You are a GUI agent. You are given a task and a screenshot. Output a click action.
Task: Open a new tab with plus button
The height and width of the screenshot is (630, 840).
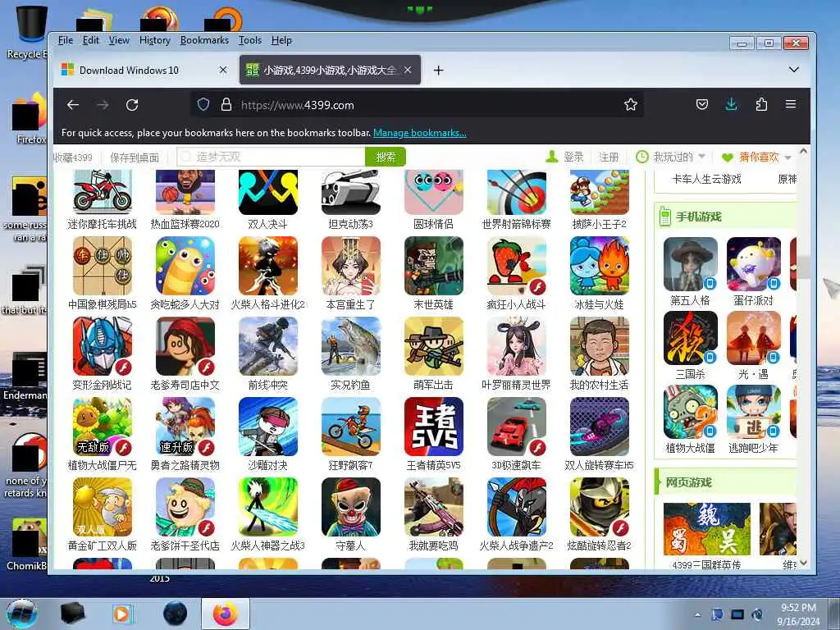438,71
